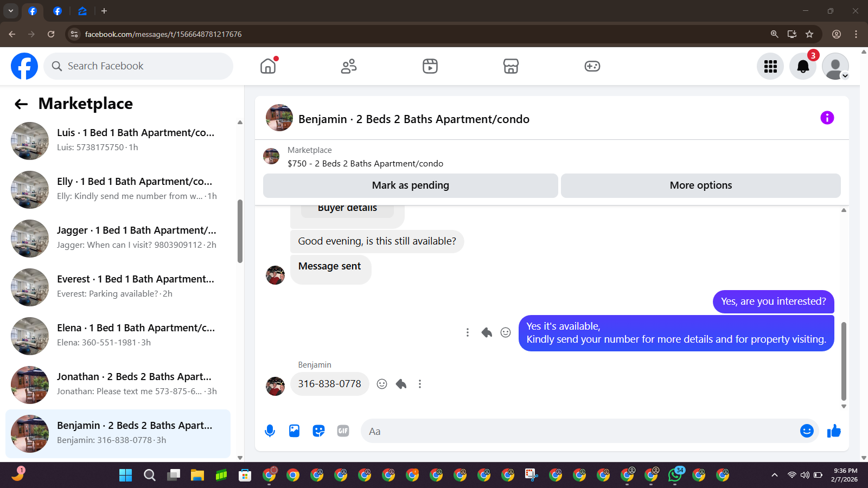Open Everest Parking available conversation
Image resolution: width=868 pixels, height=488 pixels.
coord(118,287)
